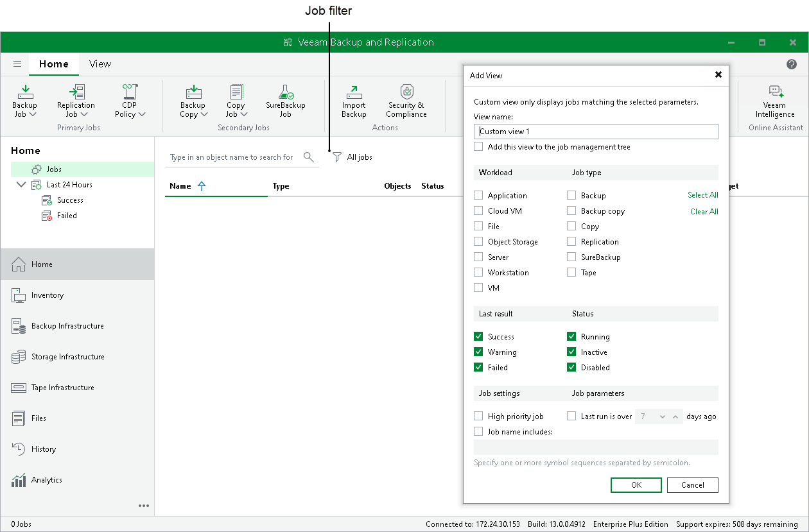Screen dimensions: 809x532
Task: Check the Cloud VM workload box
Action: coord(478,210)
